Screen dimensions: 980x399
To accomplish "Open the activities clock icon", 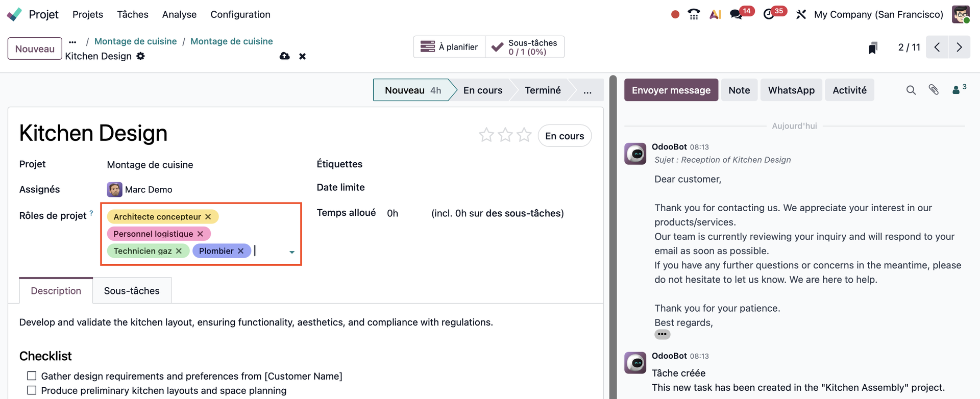I will point(769,14).
